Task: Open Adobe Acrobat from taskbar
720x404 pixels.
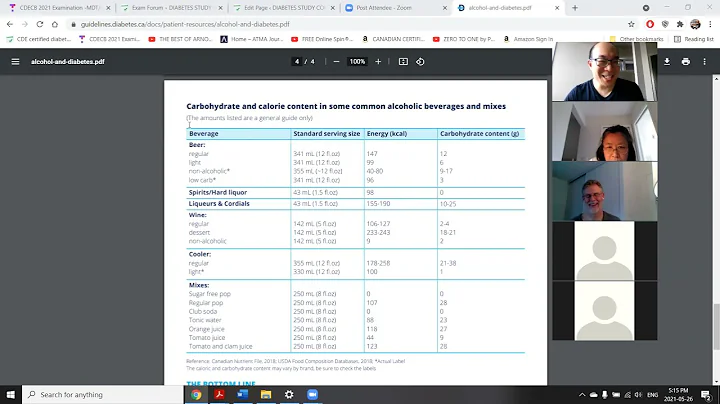Action: coord(219,394)
